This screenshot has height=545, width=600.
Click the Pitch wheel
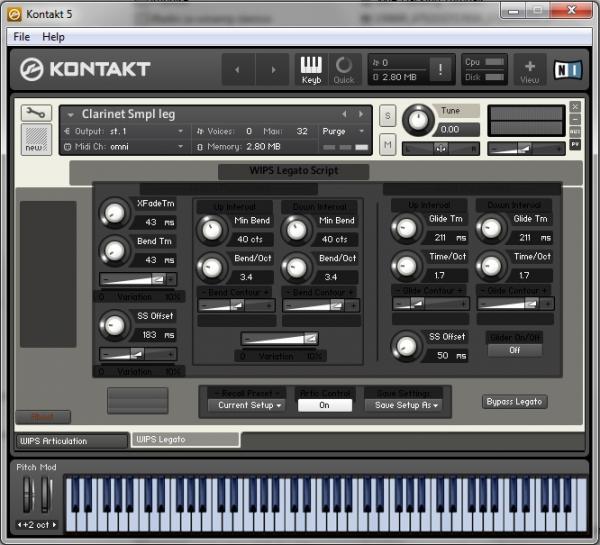point(28,494)
